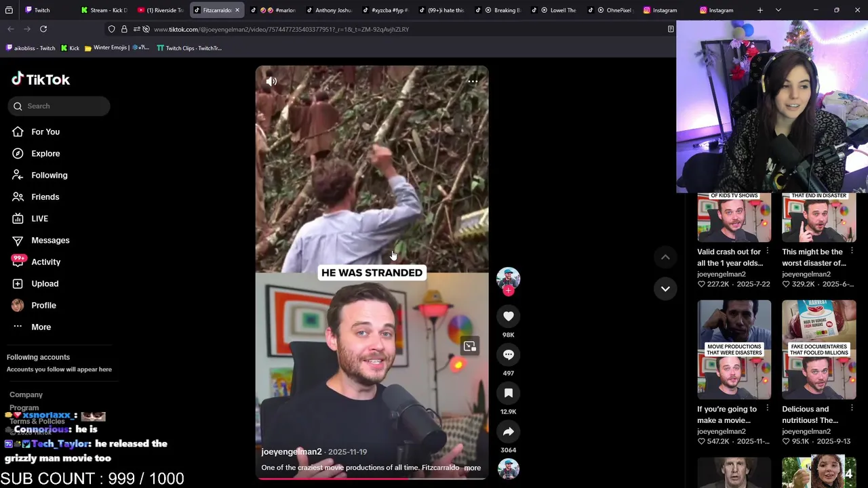The width and height of the screenshot is (868, 488).
Task: Expand the caption with the more link
Action: [472, 468]
